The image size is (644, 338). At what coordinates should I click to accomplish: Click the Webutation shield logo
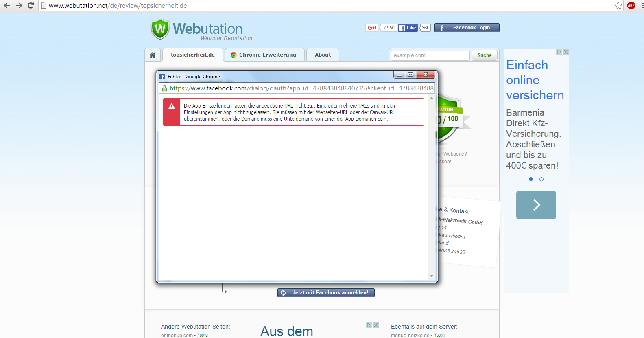pos(160,29)
